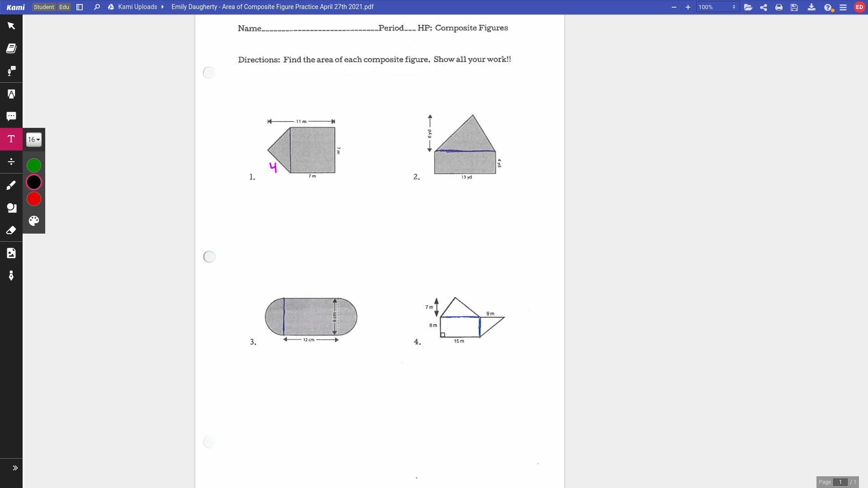Pick the red color swatch
Screen dimensions: 868x488
click(34, 199)
